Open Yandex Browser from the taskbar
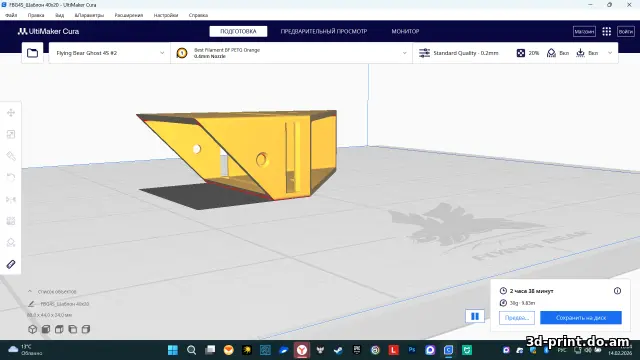The width and height of the screenshot is (640, 360). point(302,350)
